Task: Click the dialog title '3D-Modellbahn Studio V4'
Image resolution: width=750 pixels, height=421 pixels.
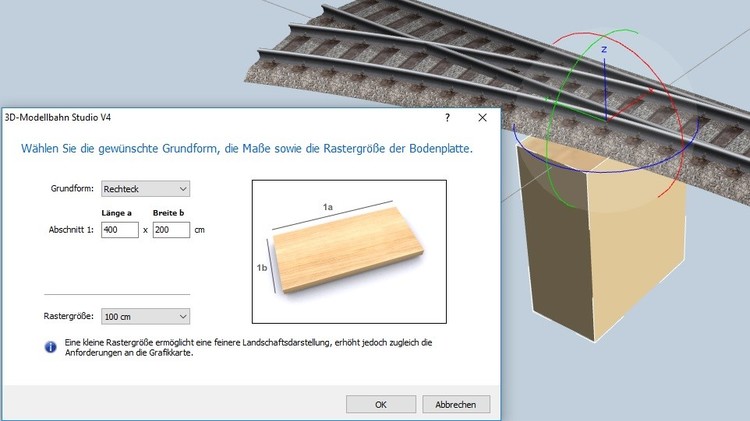Action: 58,117
